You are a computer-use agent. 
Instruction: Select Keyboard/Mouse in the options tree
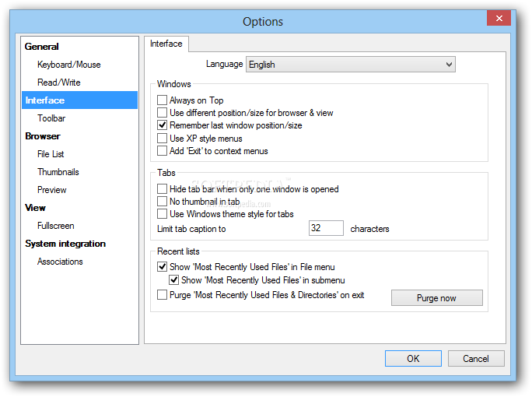point(69,65)
